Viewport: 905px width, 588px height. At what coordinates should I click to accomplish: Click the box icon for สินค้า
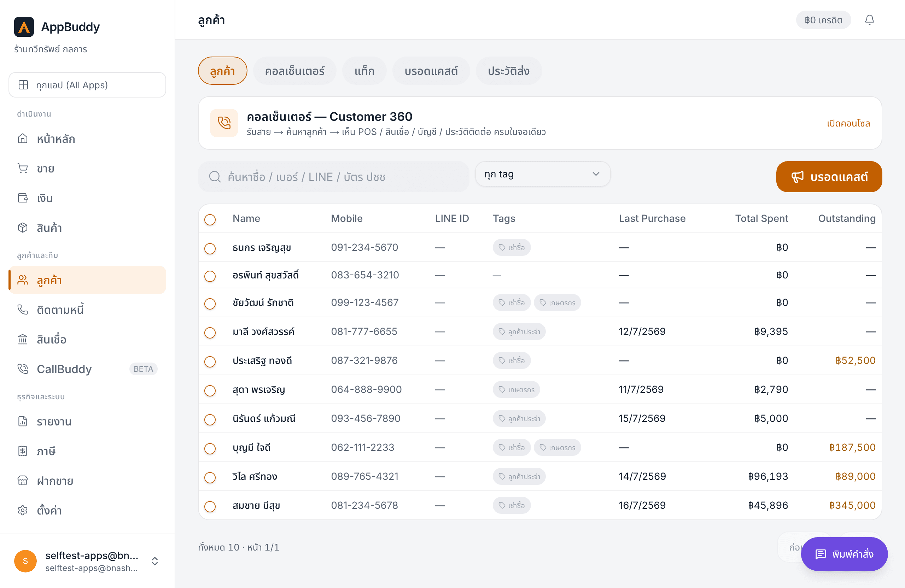click(23, 227)
